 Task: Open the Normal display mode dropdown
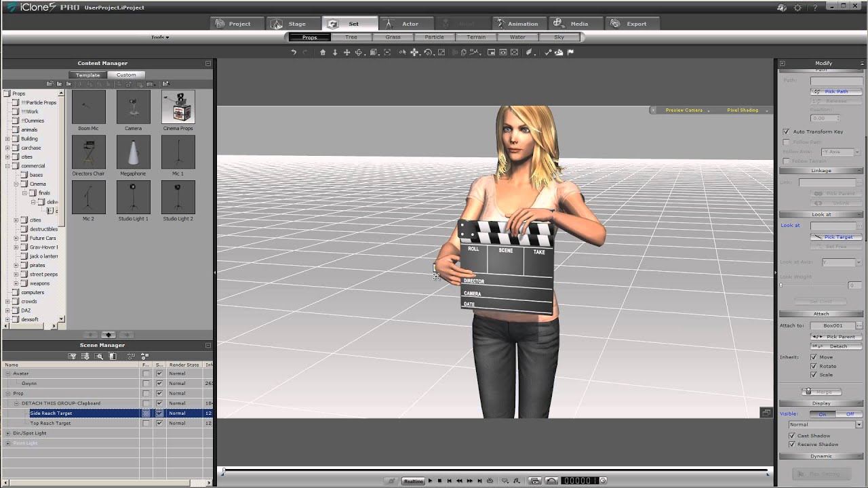(x=825, y=425)
